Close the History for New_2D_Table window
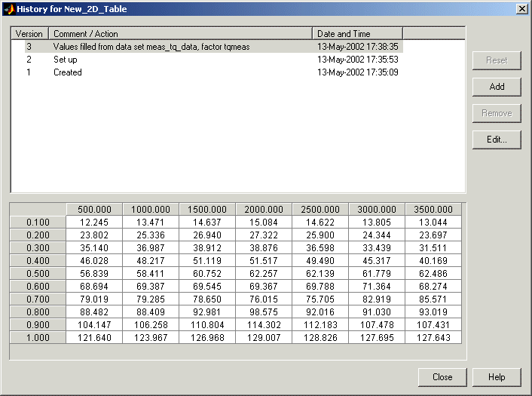 [x=521, y=9]
